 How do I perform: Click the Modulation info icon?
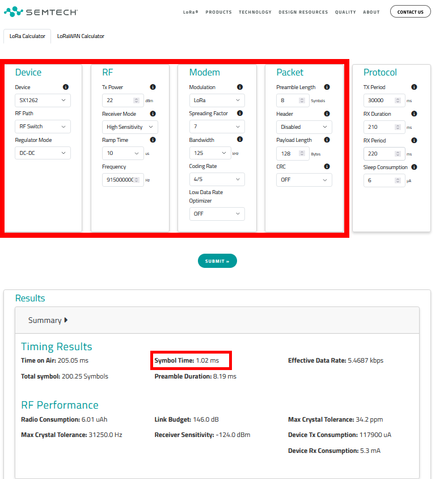click(240, 87)
